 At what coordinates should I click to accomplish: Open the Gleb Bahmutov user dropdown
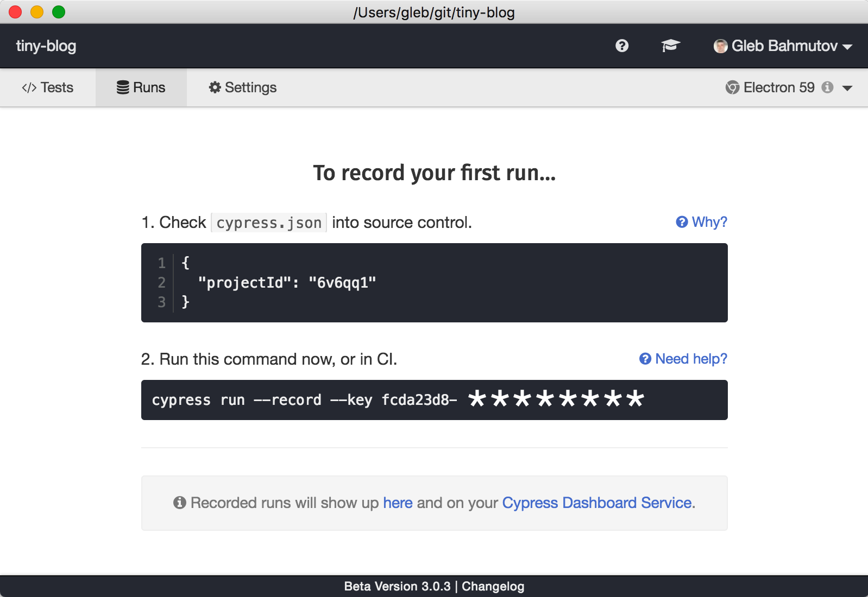(x=783, y=46)
